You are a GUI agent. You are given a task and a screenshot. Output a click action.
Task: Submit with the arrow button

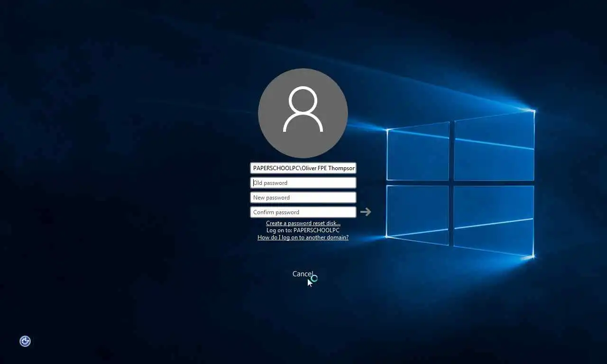[365, 212]
